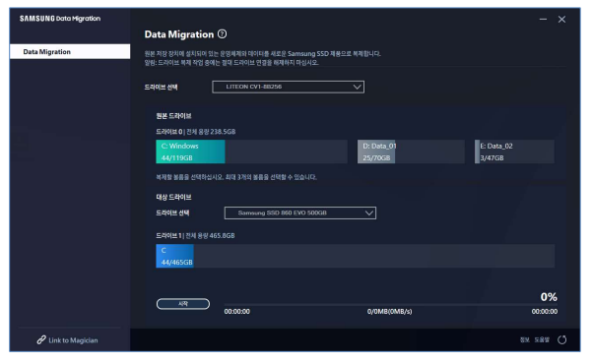The image size is (592, 364).
Task: Click the chain link icon beside Link to Magician
Action: click(x=41, y=340)
